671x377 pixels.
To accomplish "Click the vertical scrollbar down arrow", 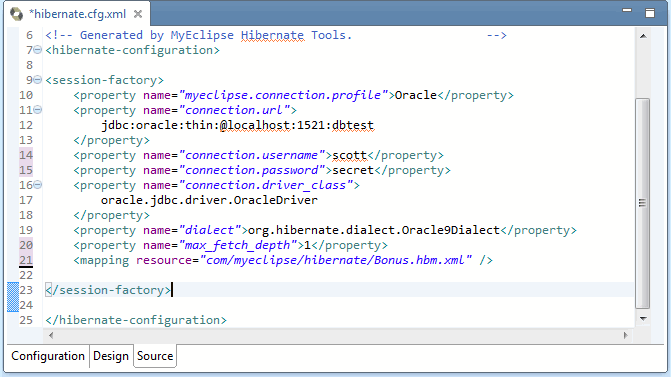I will 643,319.
